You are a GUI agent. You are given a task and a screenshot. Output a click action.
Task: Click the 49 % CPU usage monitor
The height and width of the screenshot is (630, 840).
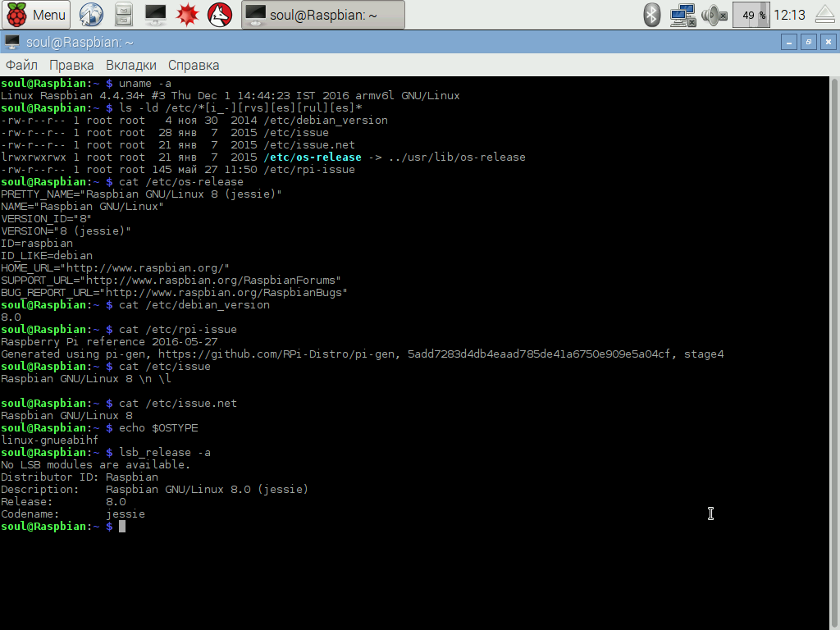coord(751,15)
